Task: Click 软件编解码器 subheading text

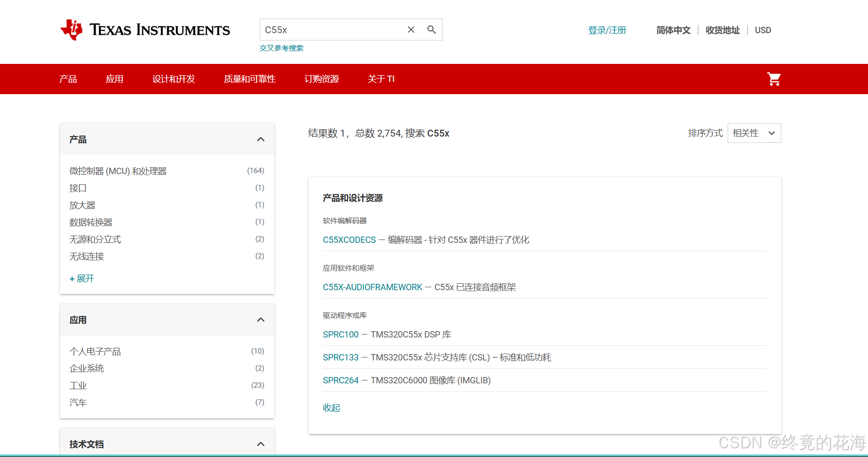Action: coord(345,221)
